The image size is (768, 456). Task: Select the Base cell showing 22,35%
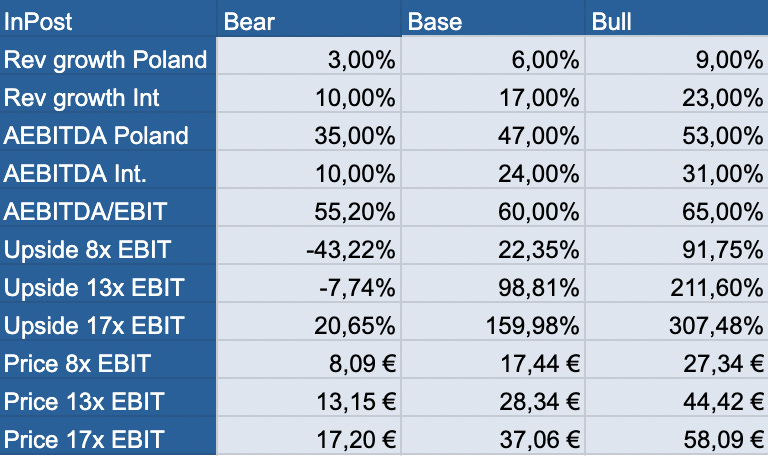click(493, 245)
